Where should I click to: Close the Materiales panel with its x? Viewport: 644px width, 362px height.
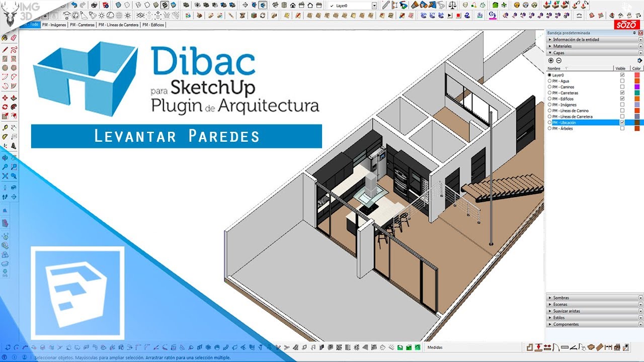(x=640, y=46)
